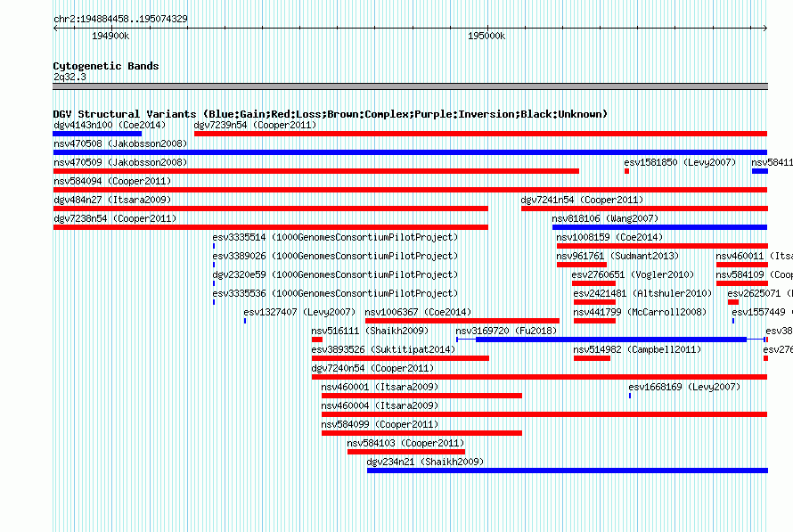This screenshot has width=793, height=532.
Task: View the nsv3169720 (Fu2018) variant label
Action: 506,331
